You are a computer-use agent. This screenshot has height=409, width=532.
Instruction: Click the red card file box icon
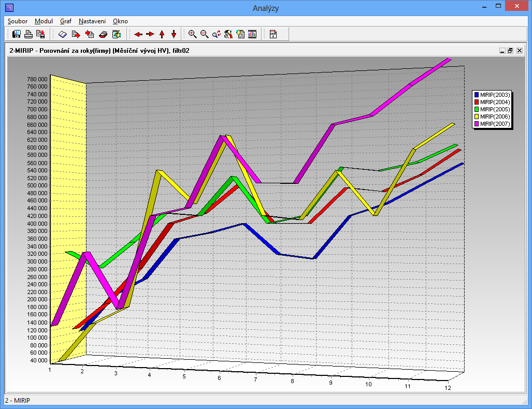[x=103, y=34]
